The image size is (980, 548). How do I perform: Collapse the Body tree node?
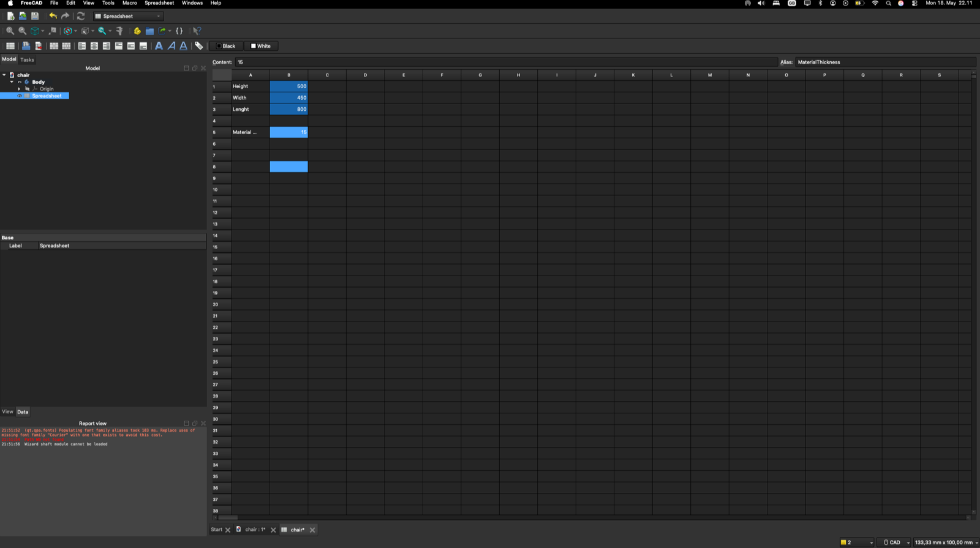point(12,82)
